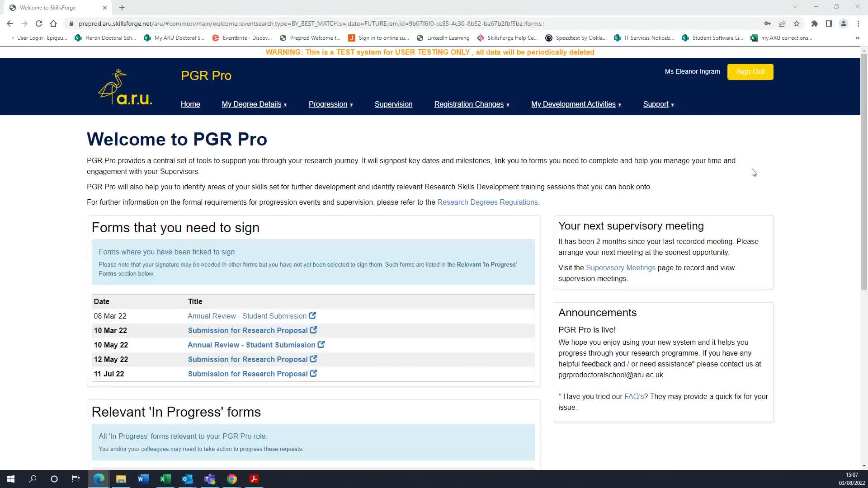Click the browser address bar URL

pyautogui.click(x=311, y=23)
